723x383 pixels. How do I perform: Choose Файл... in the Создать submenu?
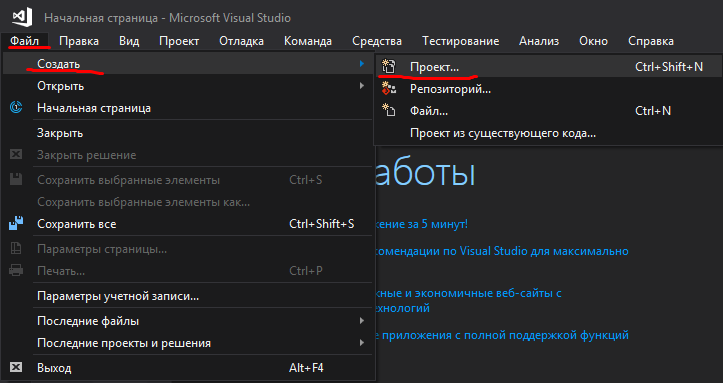[x=548, y=111]
